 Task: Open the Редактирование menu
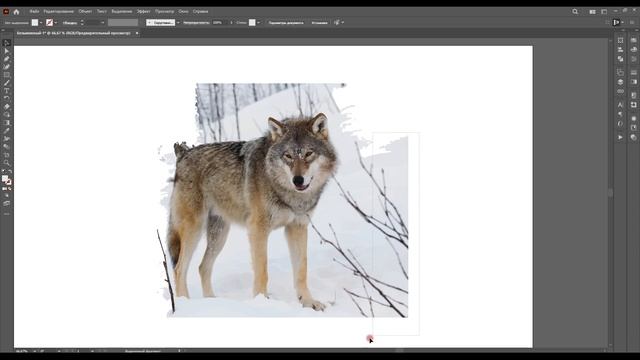pyautogui.click(x=59, y=11)
